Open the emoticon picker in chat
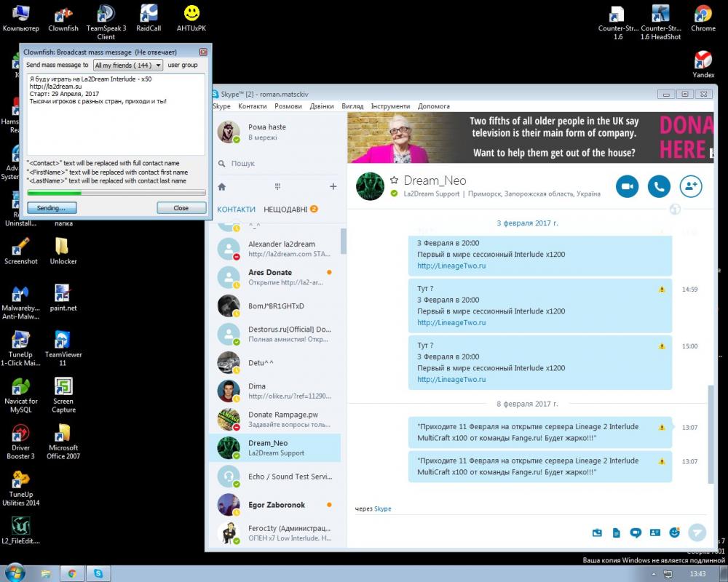The width and height of the screenshot is (728, 582). click(674, 533)
